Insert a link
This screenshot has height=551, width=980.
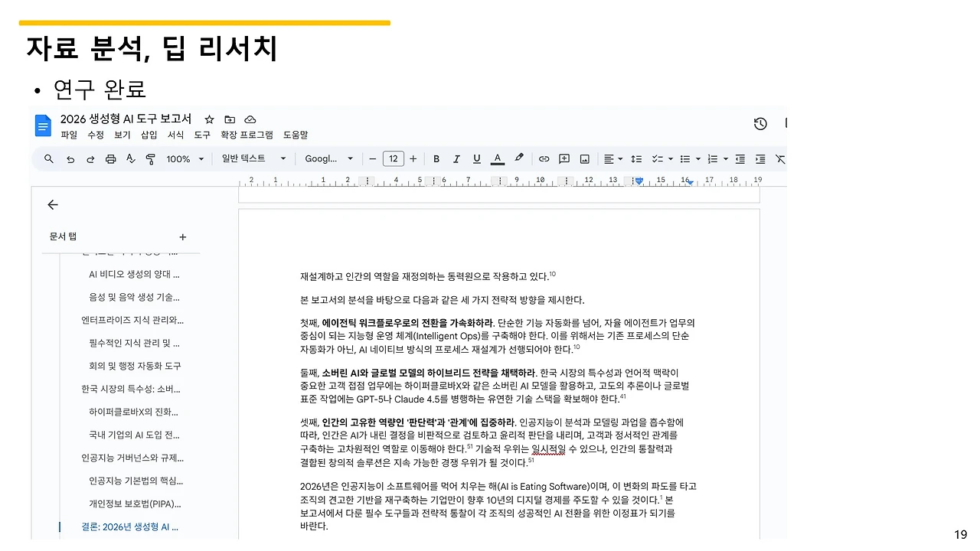pyautogui.click(x=544, y=158)
